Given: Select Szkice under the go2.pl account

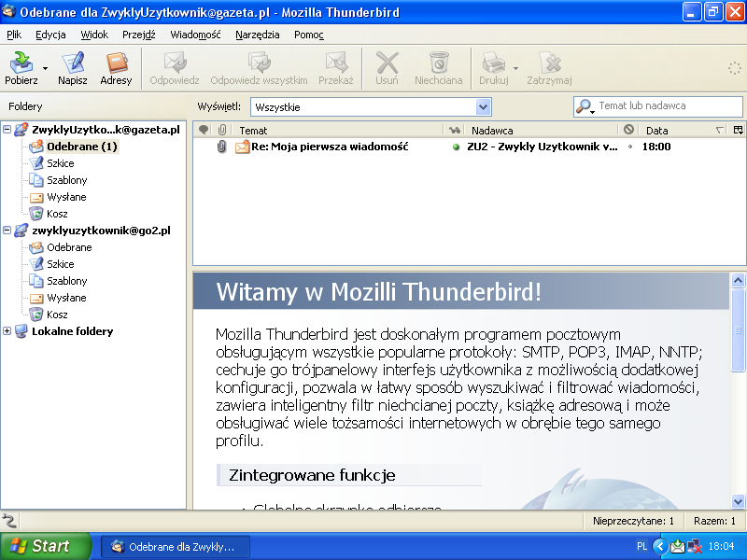Looking at the screenshot, I should coord(60,264).
